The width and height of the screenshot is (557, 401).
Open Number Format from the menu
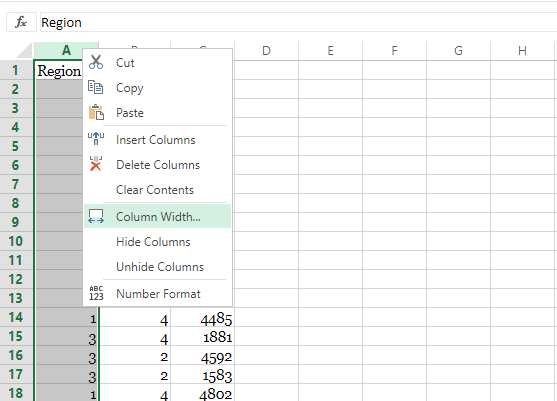(158, 294)
